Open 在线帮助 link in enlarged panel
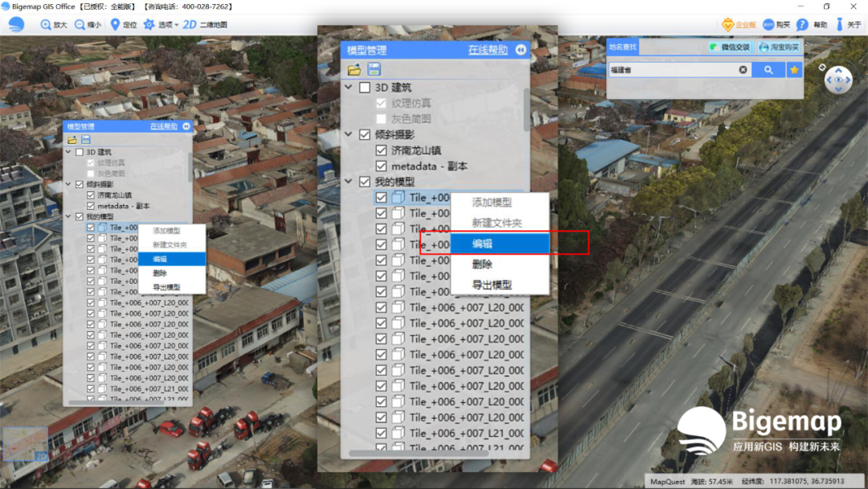Image resolution: width=868 pixels, height=489 pixels. coord(488,50)
